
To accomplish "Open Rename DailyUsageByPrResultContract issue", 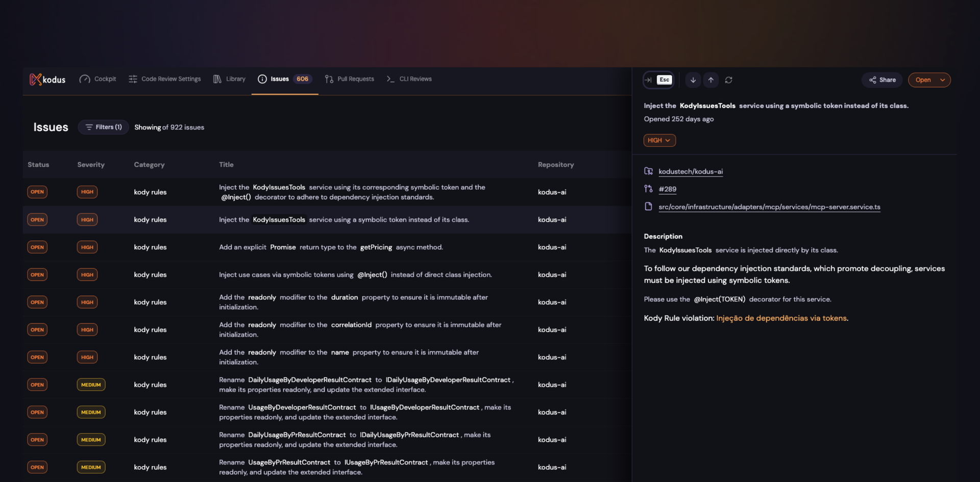I will tap(355, 440).
